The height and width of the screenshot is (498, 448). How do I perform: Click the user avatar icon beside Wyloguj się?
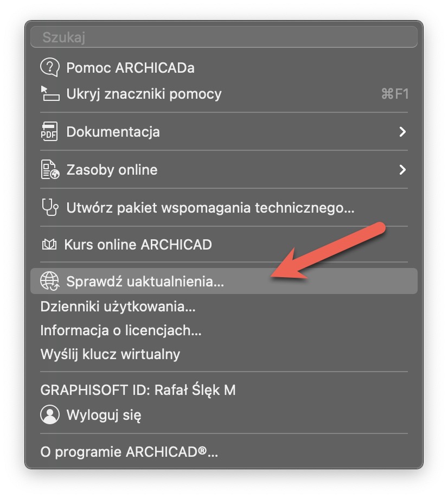pyautogui.click(x=50, y=414)
